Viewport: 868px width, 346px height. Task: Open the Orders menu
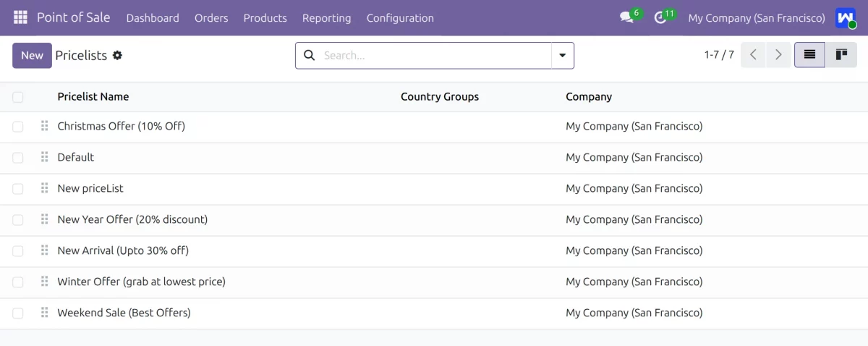(211, 18)
